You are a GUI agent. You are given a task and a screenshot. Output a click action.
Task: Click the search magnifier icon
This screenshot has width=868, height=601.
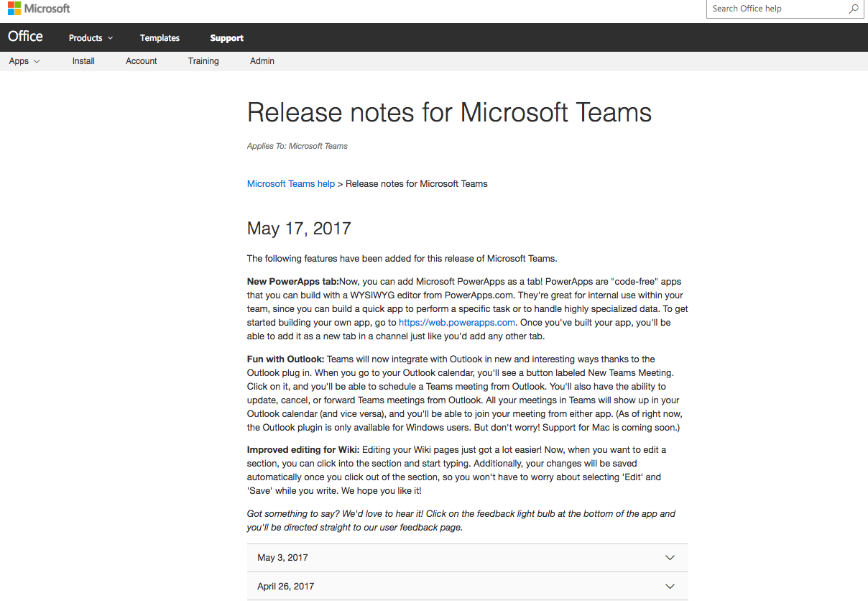854,9
